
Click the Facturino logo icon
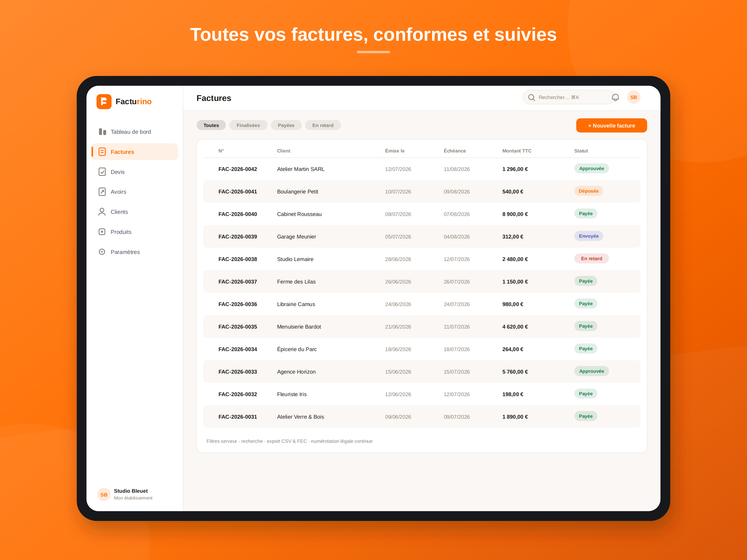104,101
